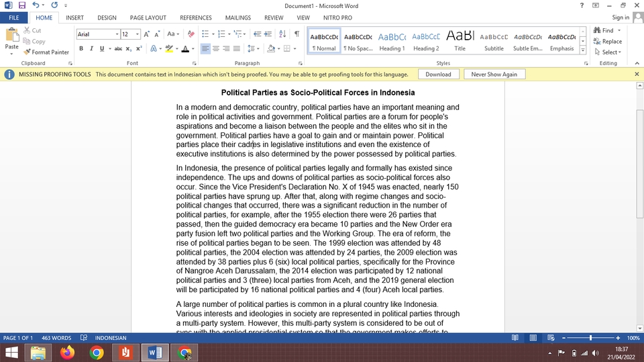Open the font size dropdown
This screenshot has width=644, height=362.
138,34
